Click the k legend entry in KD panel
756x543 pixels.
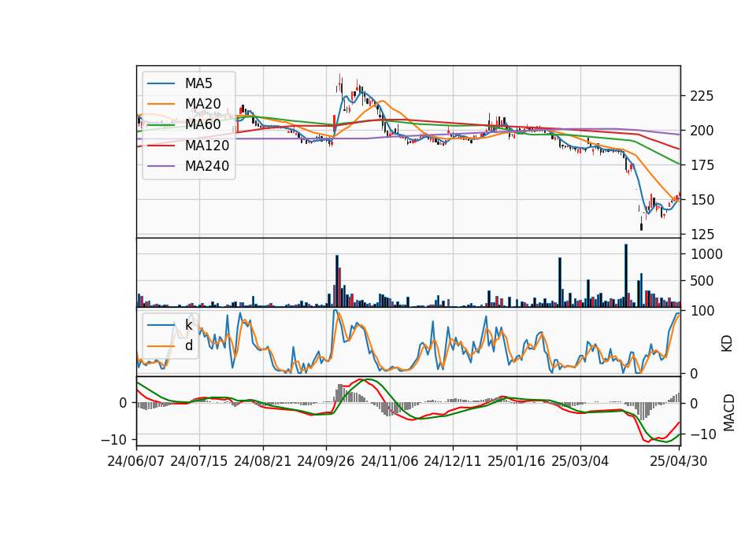click(188, 325)
